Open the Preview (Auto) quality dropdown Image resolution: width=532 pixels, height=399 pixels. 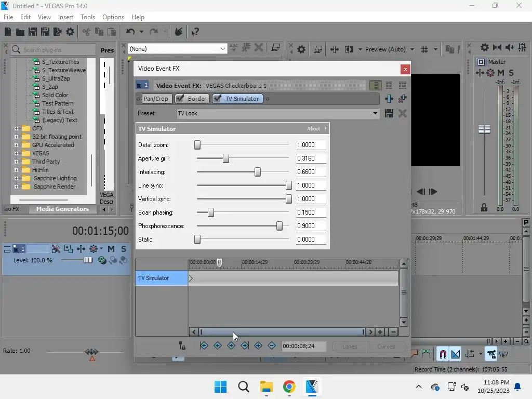point(412,49)
